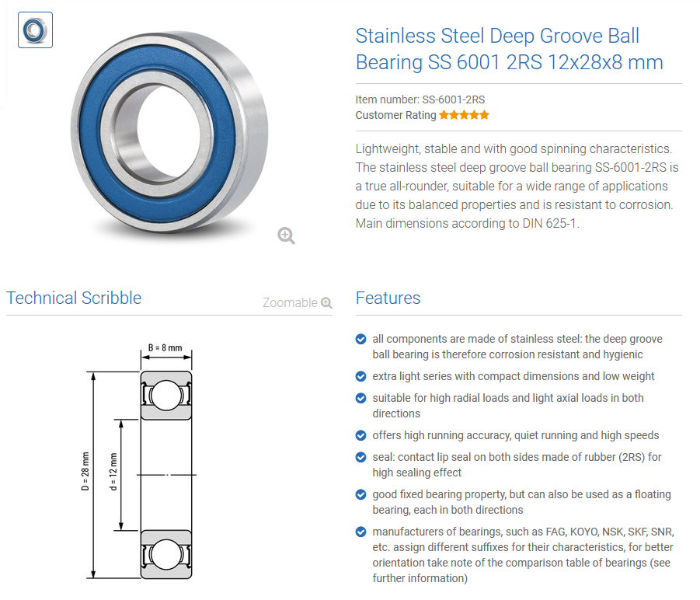Viewport: 700px width, 600px height.
Task: Click checkmark icon beside high radial loads feature
Action: (x=360, y=398)
